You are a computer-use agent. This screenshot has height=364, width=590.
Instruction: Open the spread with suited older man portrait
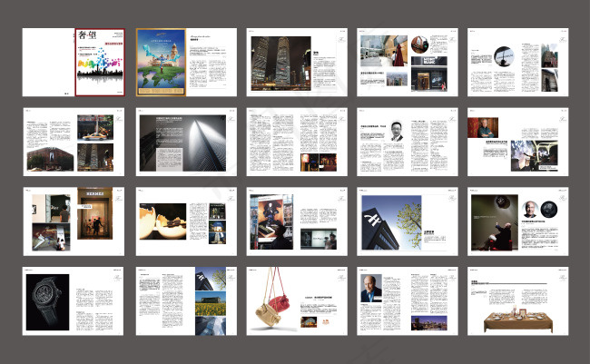point(408,301)
